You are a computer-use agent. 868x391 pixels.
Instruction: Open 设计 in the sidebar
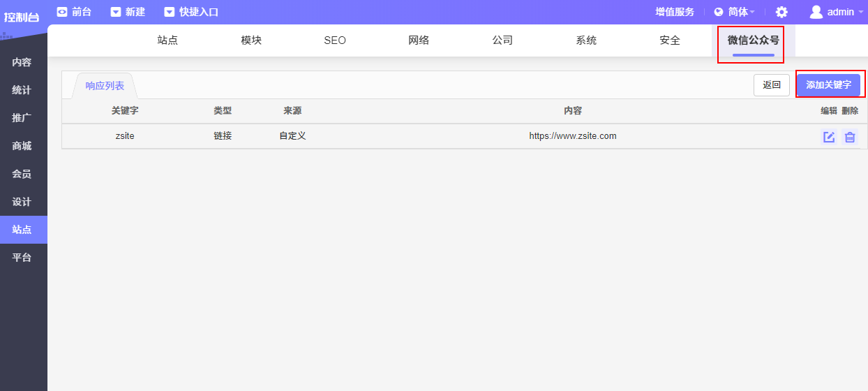(22, 202)
